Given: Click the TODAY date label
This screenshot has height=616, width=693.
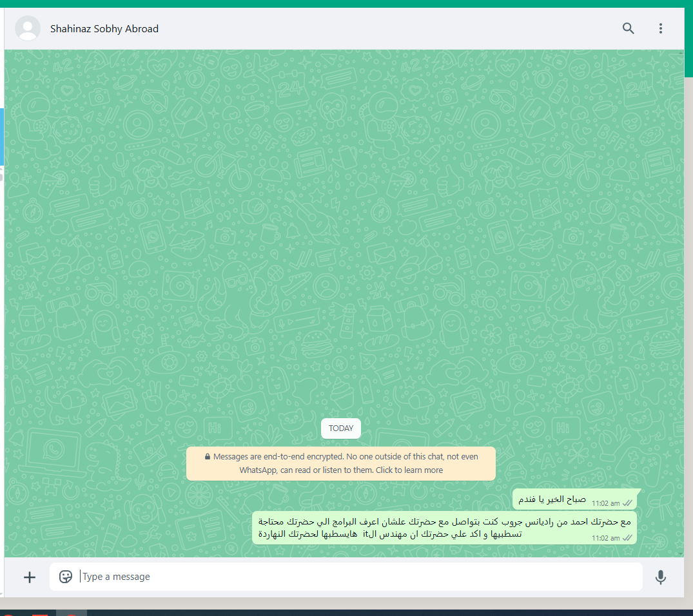Looking at the screenshot, I should [x=341, y=428].
